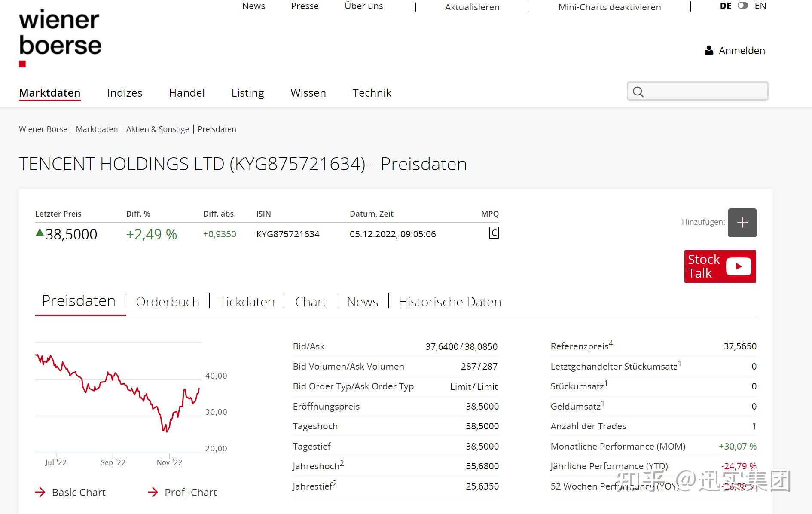Click the last price value 38,5000
Viewport: 812px width, 514px height.
tap(71, 234)
